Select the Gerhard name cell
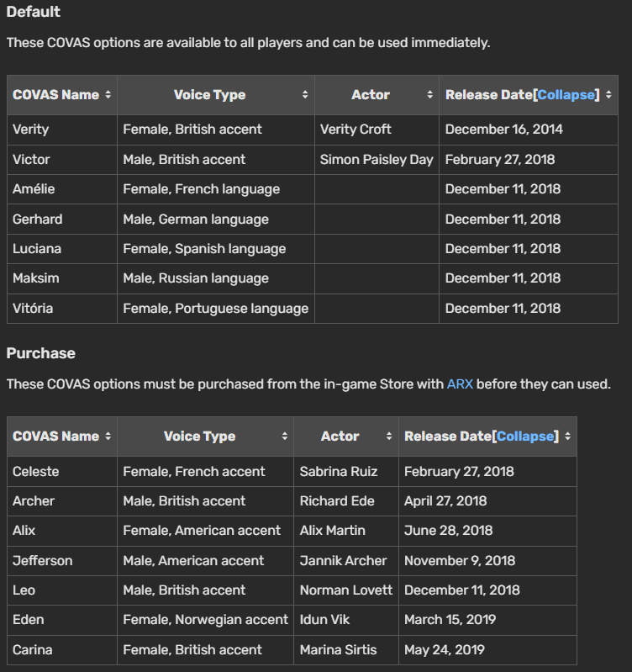Screen dimensions: 632x672 click(x=62, y=219)
